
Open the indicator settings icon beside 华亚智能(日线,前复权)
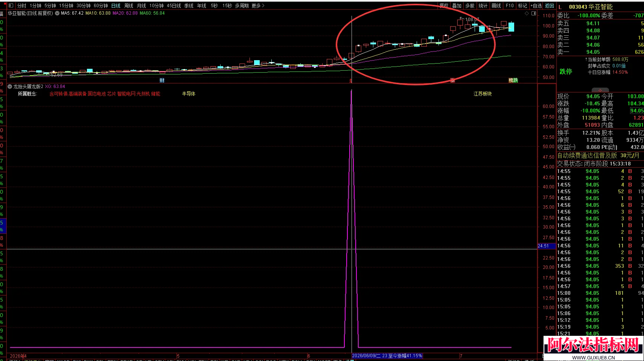pyautogui.click(x=57, y=13)
